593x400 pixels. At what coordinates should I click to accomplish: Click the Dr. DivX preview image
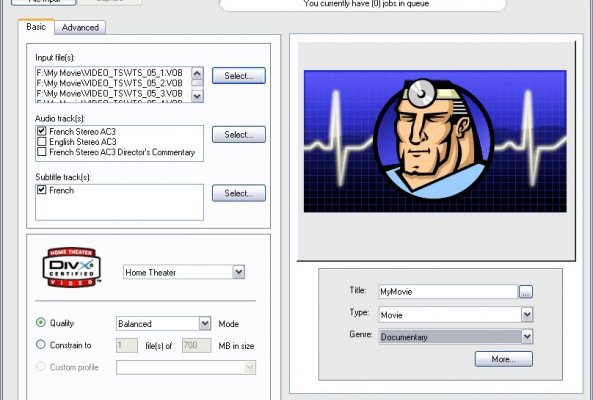435,141
